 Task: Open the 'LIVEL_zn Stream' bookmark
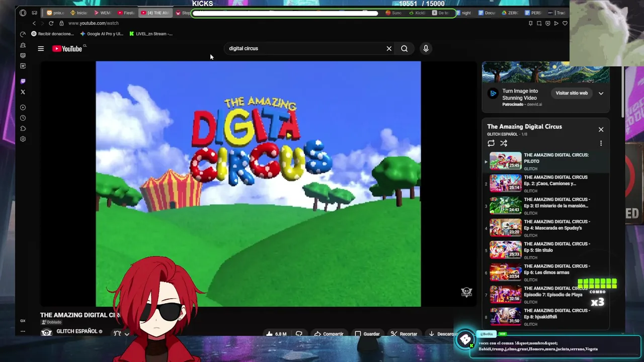(151, 34)
